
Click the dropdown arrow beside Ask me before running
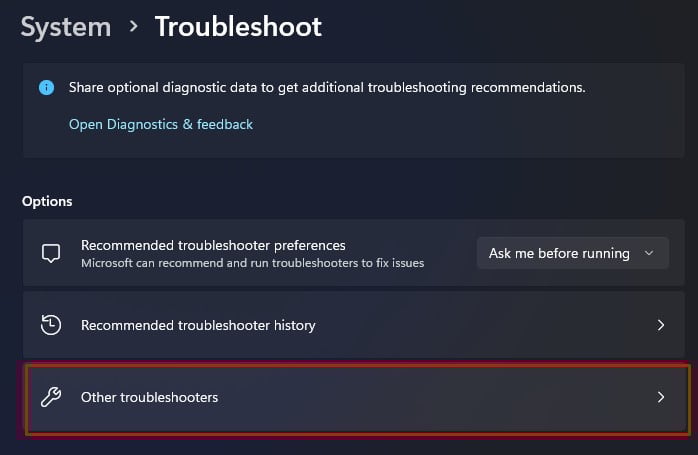click(x=649, y=253)
